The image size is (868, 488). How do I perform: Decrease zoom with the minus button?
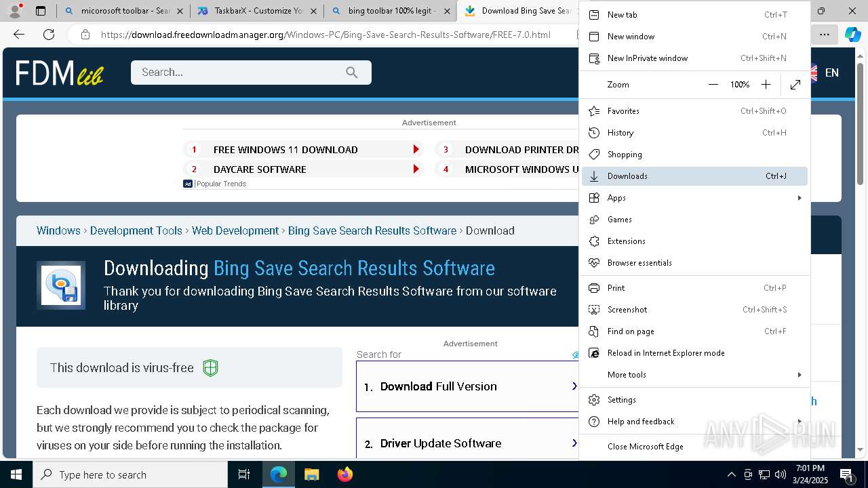pos(713,85)
